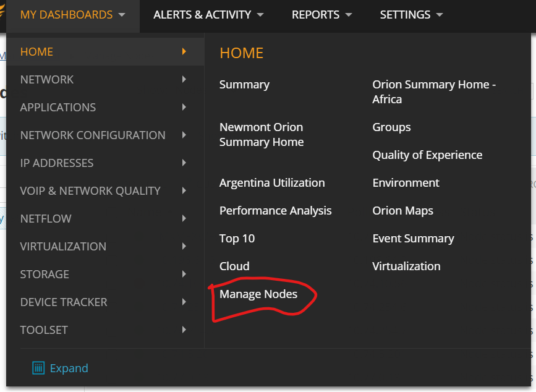
Task: Open Orion Maps view
Action: (402, 211)
